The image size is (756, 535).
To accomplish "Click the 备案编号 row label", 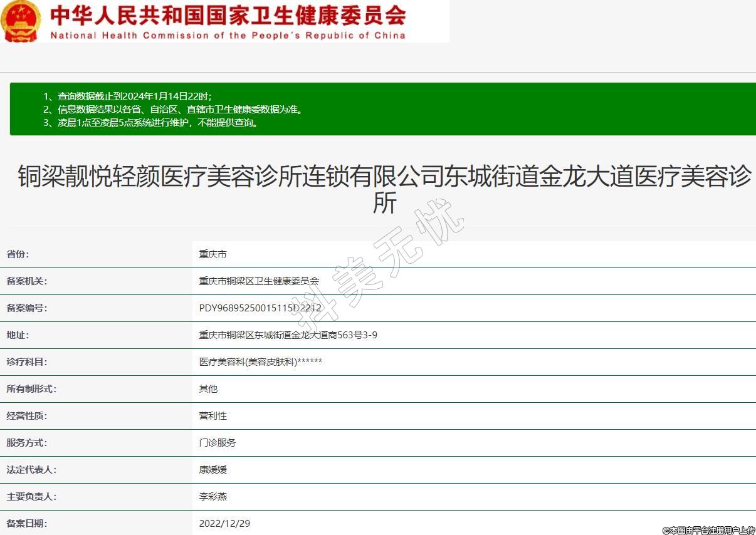I will tap(27, 308).
